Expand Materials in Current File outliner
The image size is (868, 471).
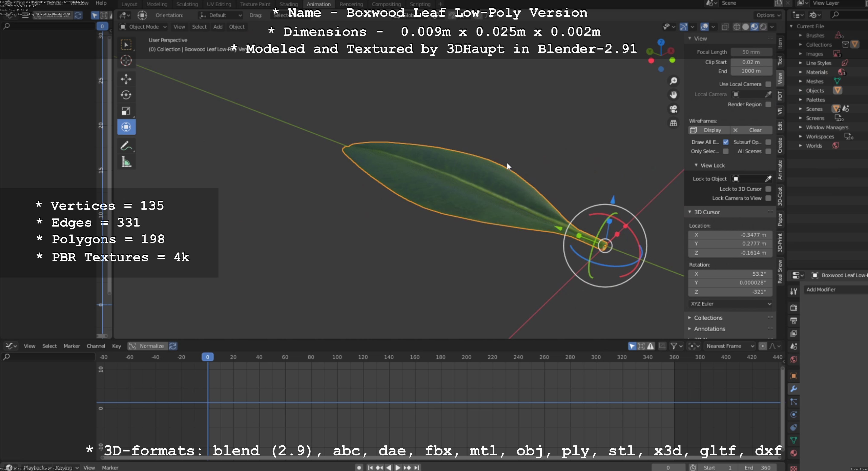pyautogui.click(x=800, y=72)
